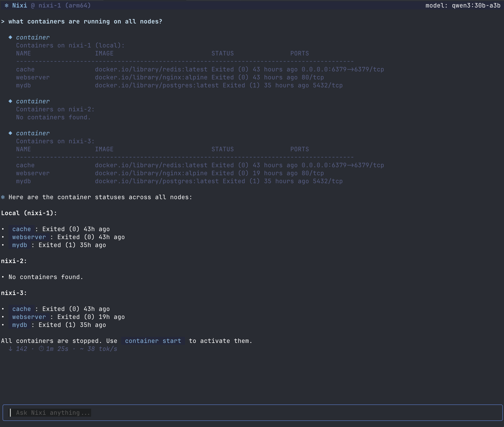504x427 pixels.
Task: Click '80/tcp' port in nixi-1 table
Action: tap(313, 77)
